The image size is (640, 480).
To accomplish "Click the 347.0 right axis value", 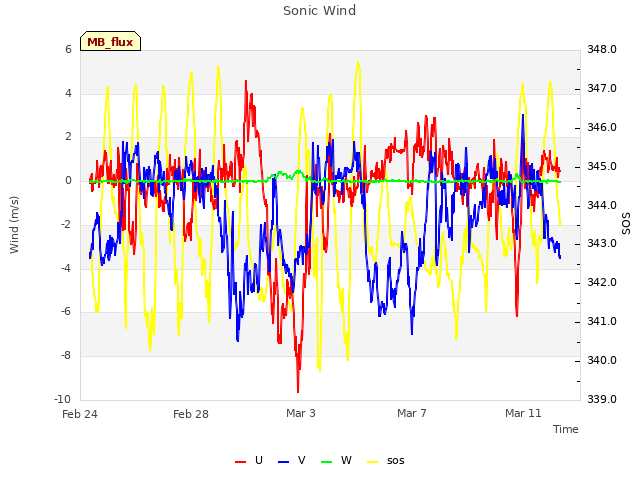I will (x=602, y=89).
